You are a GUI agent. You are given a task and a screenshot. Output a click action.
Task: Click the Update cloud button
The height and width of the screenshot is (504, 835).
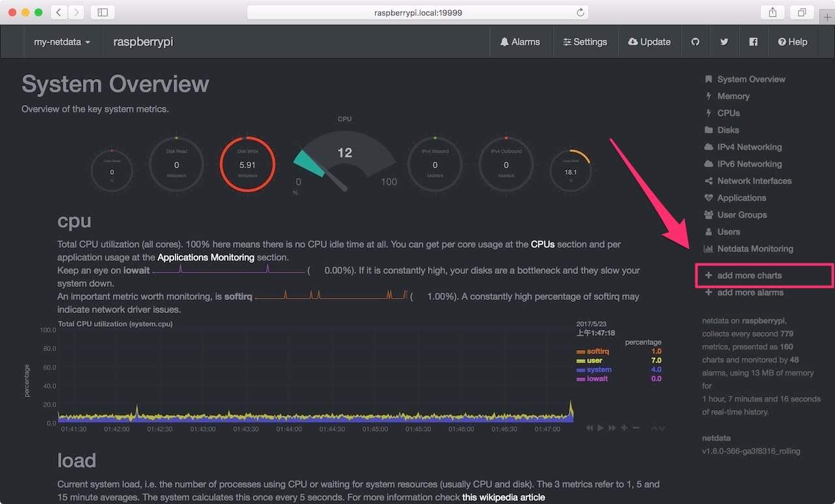[x=649, y=42]
